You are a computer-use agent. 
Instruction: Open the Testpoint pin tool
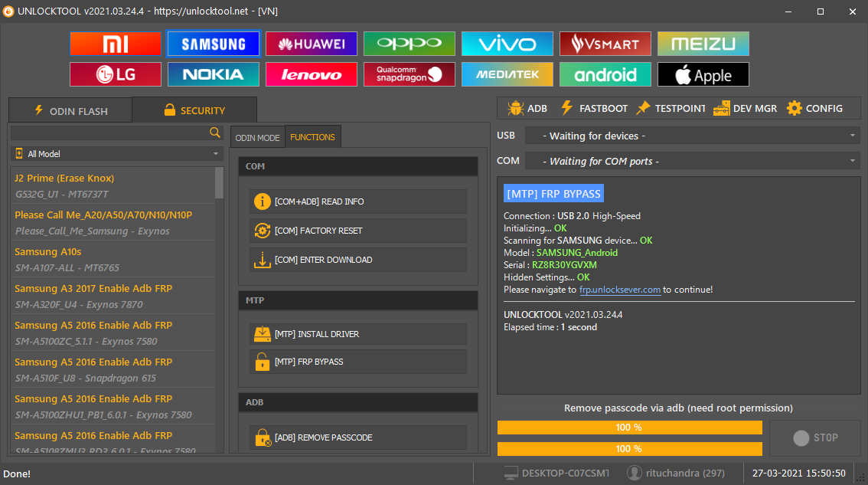click(671, 109)
